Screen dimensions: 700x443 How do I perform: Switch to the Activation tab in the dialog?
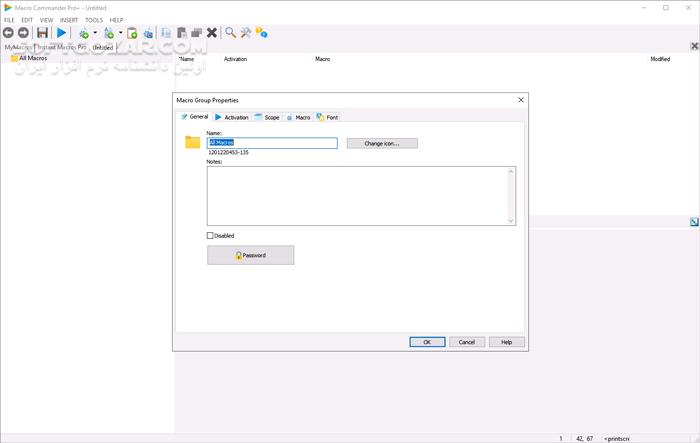click(232, 117)
